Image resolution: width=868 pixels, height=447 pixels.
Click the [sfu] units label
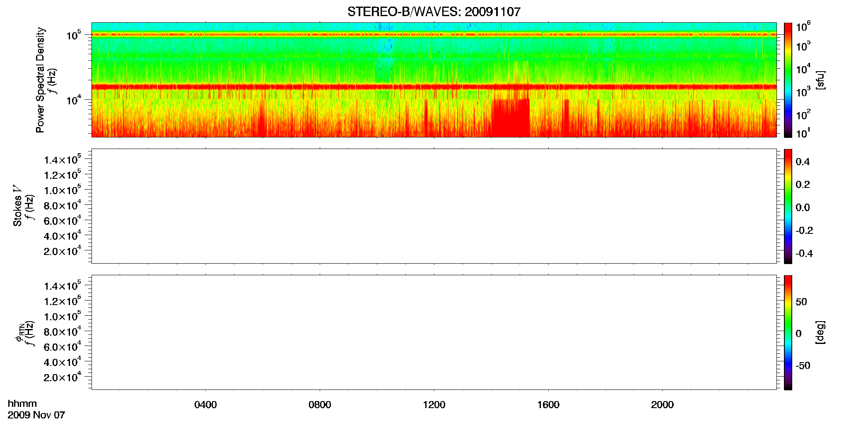820,80
